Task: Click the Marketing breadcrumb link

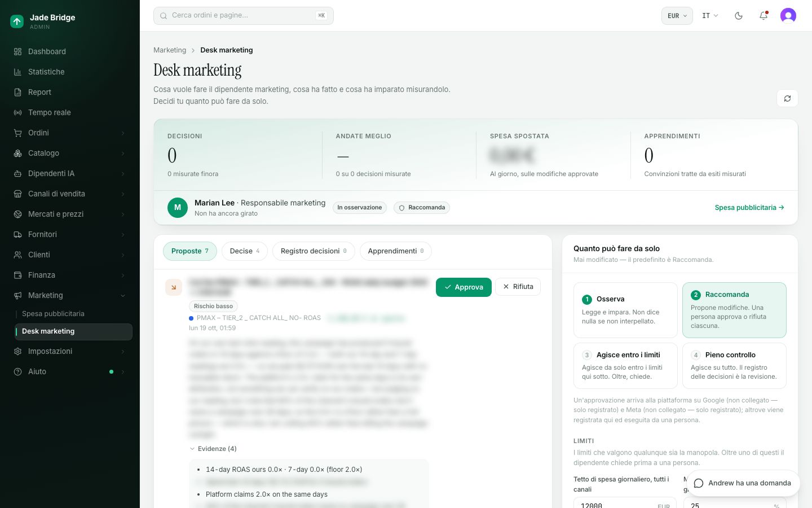Action: point(170,50)
